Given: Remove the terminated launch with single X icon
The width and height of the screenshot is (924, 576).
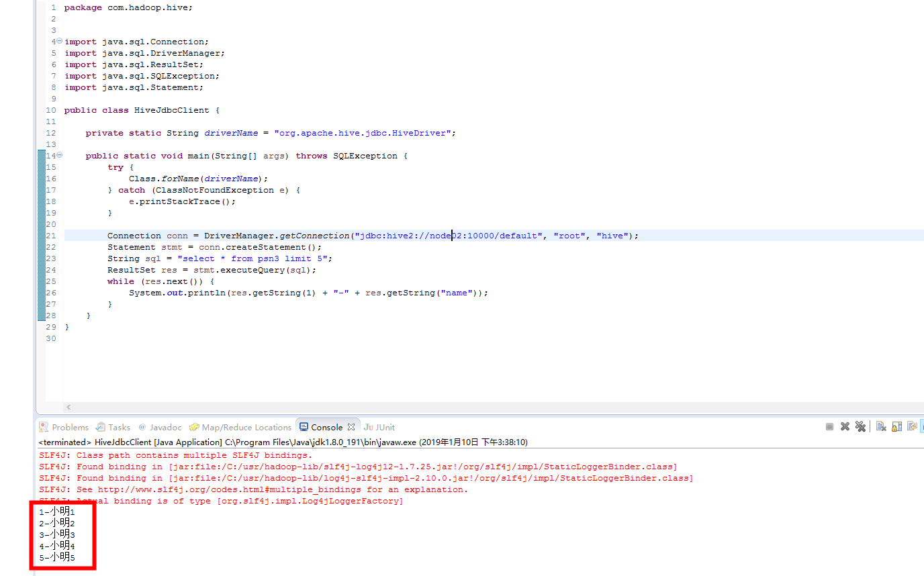Looking at the screenshot, I should click(845, 427).
